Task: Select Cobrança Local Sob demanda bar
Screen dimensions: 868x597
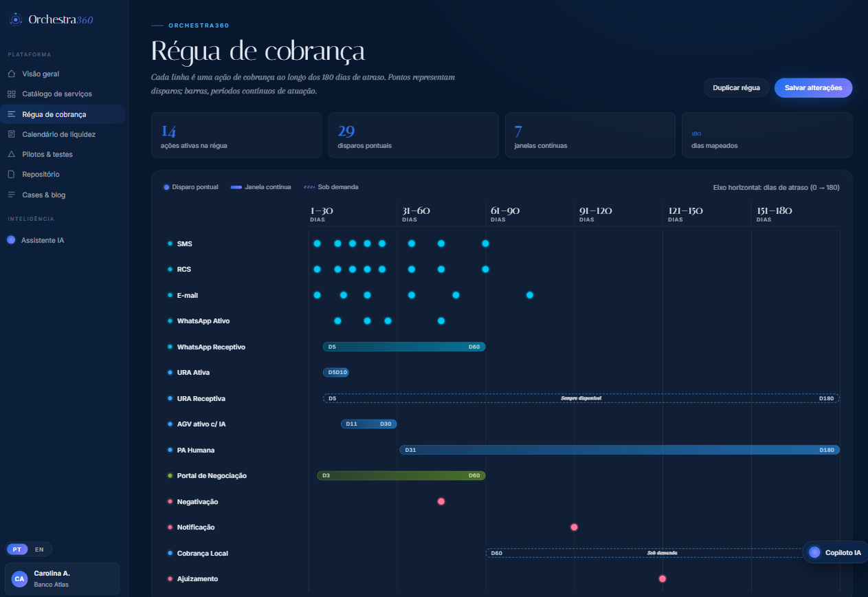Action: pyautogui.click(x=663, y=553)
